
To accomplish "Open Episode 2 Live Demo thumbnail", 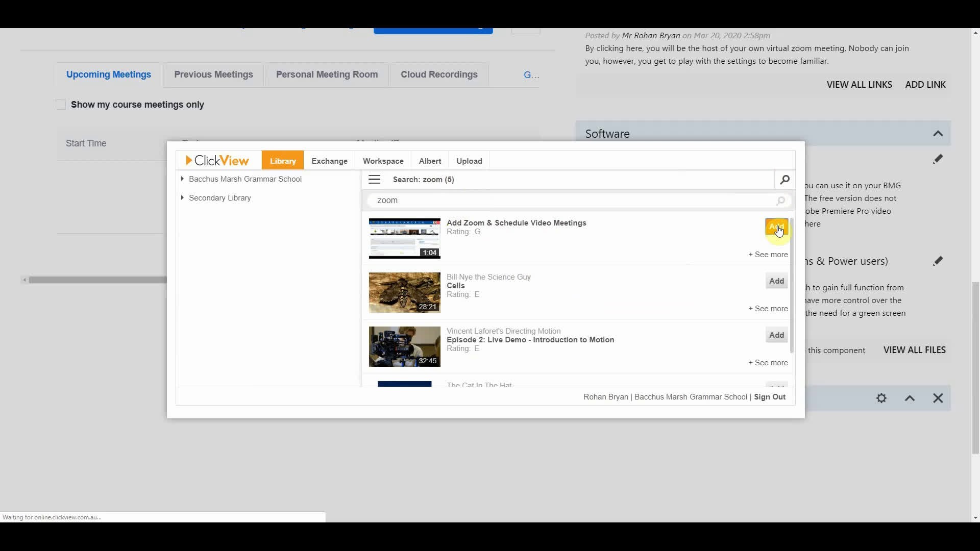I will point(405,346).
